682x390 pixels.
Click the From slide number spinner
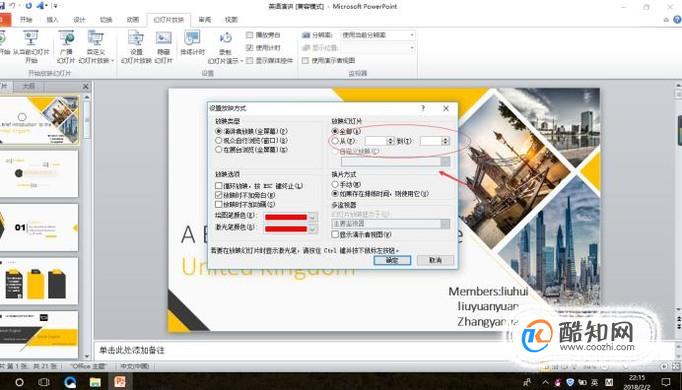pyautogui.click(x=390, y=141)
